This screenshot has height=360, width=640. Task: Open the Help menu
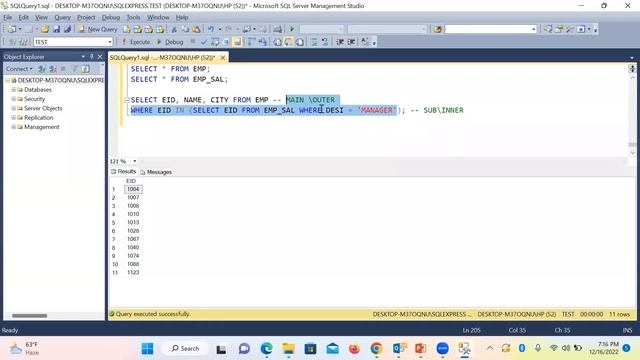(182, 17)
